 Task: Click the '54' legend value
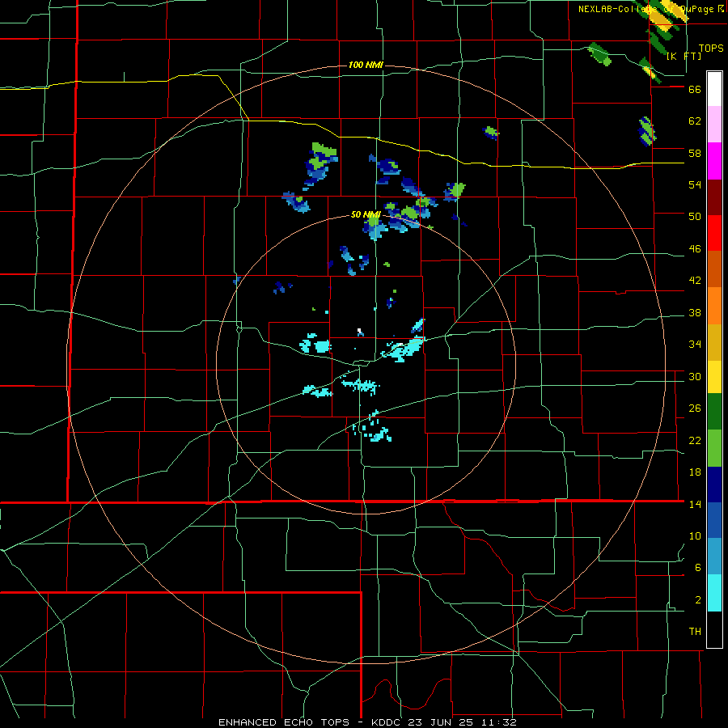coord(695,184)
